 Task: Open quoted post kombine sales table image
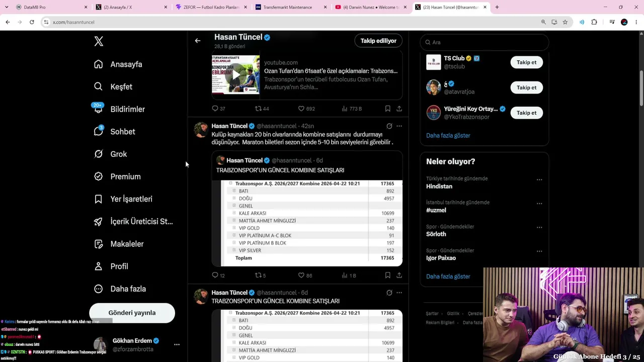pyautogui.click(x=307, y=223)
